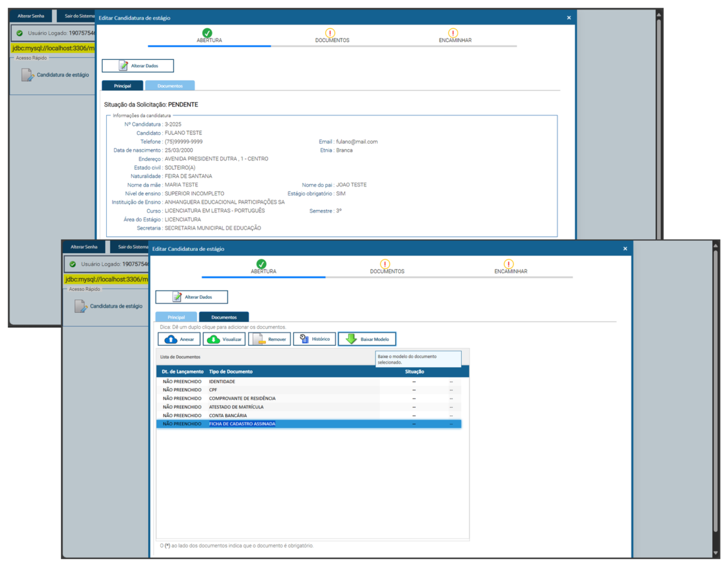Click the Anexar upload cloud icon

coord(171,339)
